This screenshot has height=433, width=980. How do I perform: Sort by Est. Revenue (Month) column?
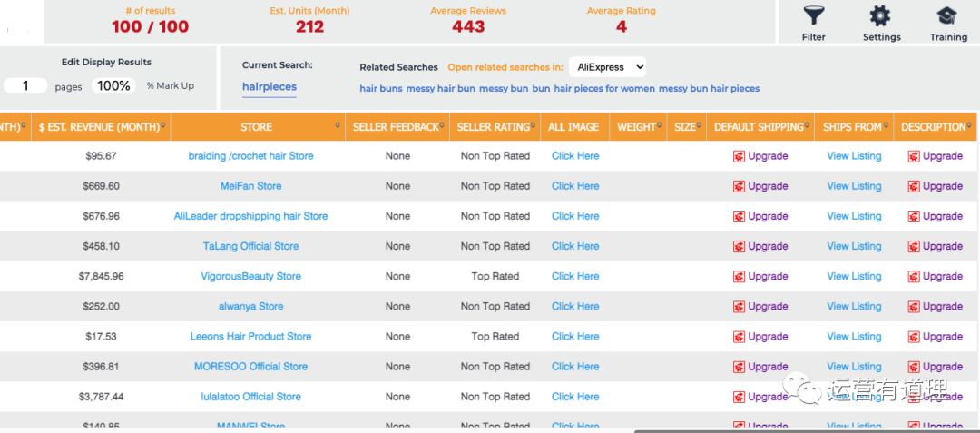[x=99, y=127]
